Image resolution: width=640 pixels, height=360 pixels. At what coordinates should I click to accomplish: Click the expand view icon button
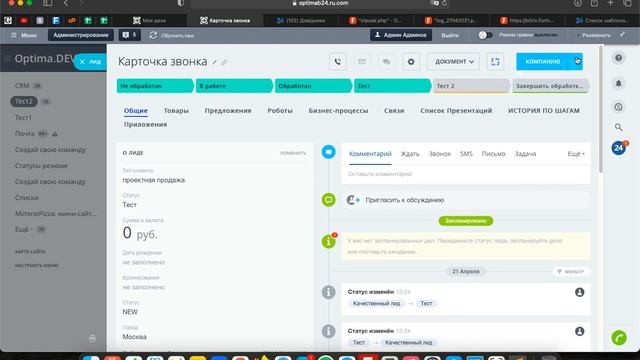coord(495,62)
